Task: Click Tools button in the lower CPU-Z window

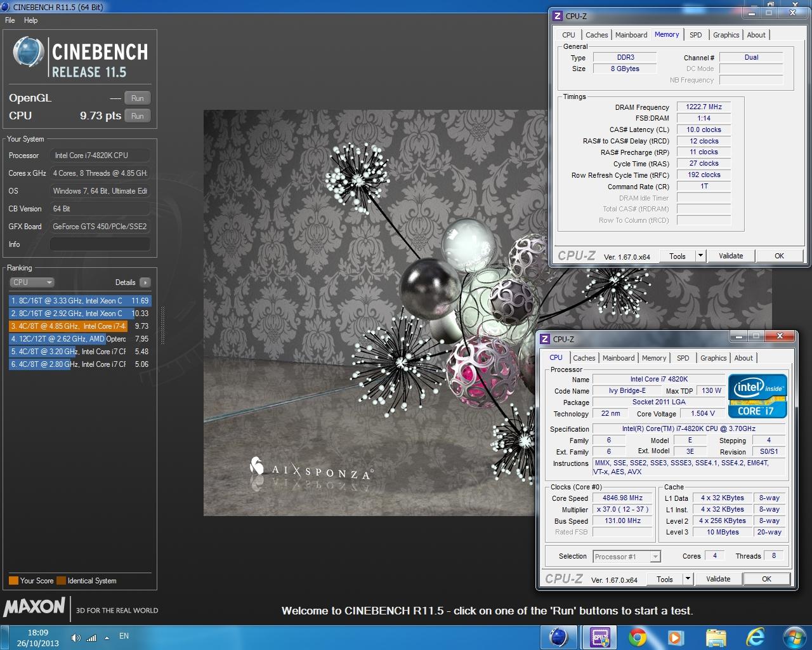Action: 665,579
